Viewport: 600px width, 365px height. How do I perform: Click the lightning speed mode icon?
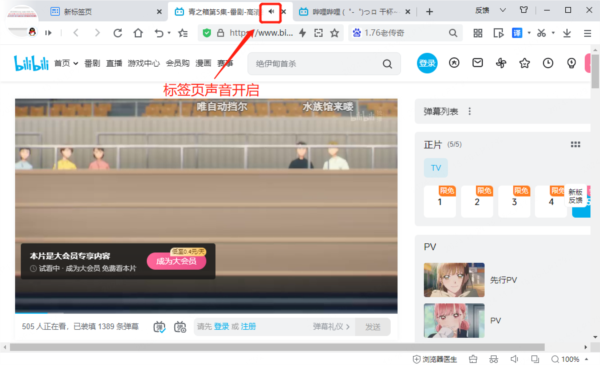[x=303, y=33]
